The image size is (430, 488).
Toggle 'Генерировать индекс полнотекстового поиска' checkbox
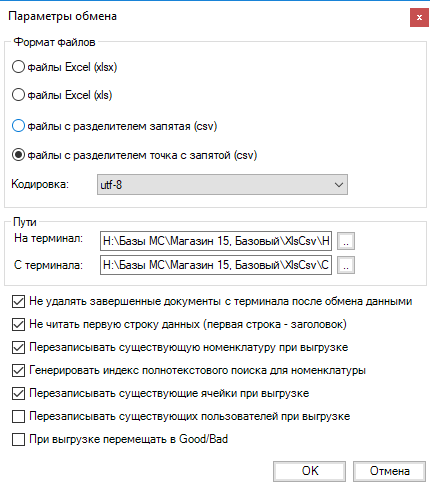point(18,370)
